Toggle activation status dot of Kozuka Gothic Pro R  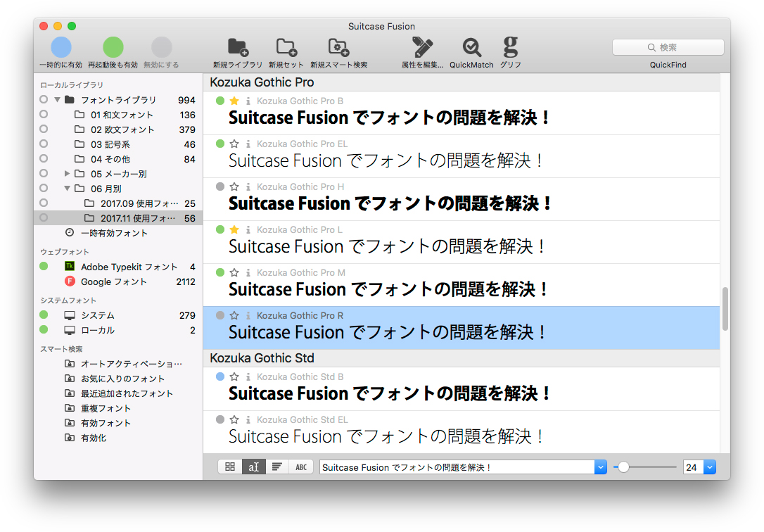(x=220, y=315)
